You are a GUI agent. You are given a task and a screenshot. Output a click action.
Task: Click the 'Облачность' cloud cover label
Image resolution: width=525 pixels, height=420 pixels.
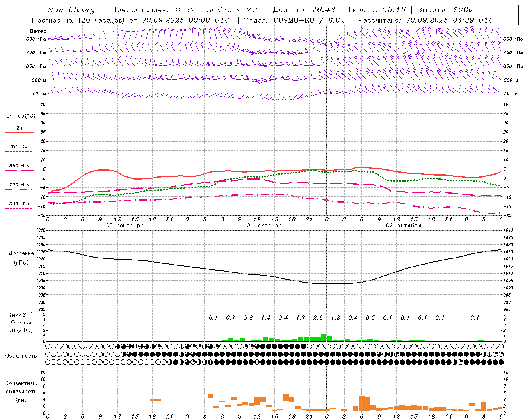click(x=21, y=356)
